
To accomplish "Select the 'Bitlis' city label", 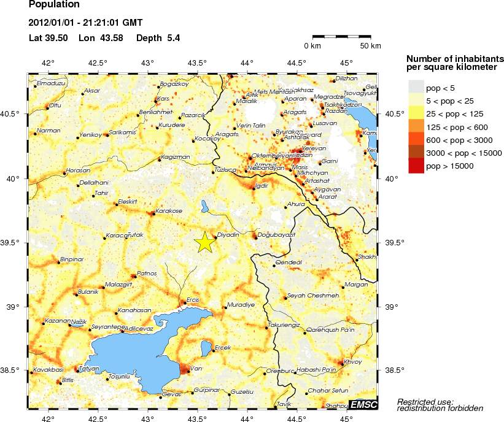I will coord(68,380).
